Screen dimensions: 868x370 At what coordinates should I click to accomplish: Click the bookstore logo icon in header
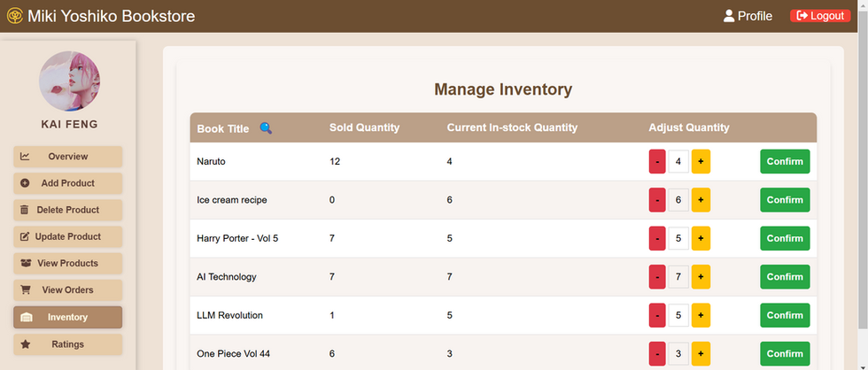pyautogui.click(x=15, y=16)
